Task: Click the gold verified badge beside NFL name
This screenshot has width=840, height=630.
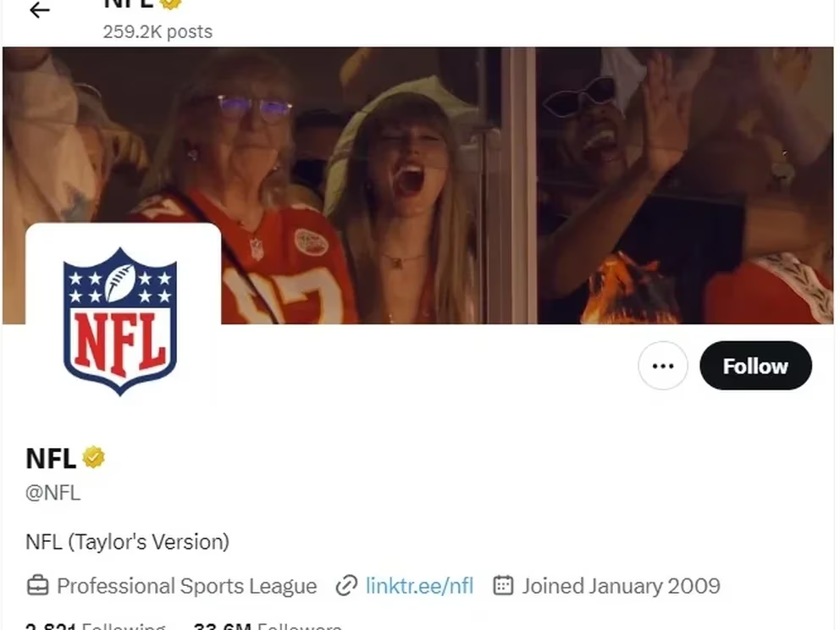Action: (93, 458)
